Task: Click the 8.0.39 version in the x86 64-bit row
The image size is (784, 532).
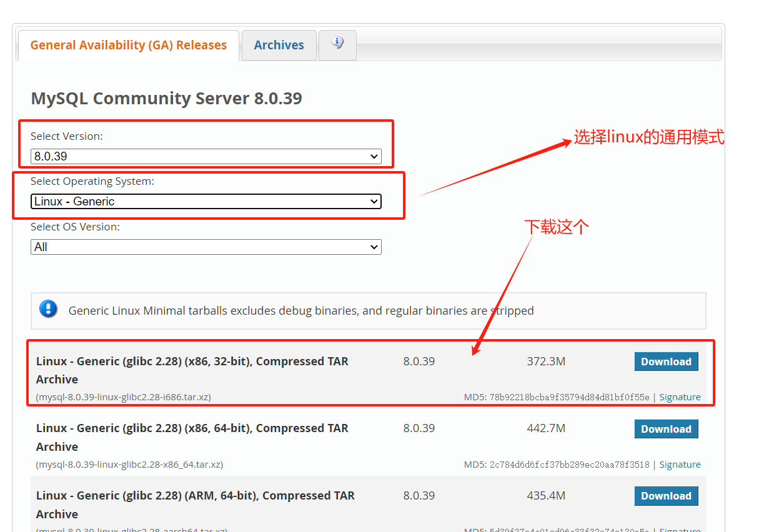Action: click(x=419, y=428)
